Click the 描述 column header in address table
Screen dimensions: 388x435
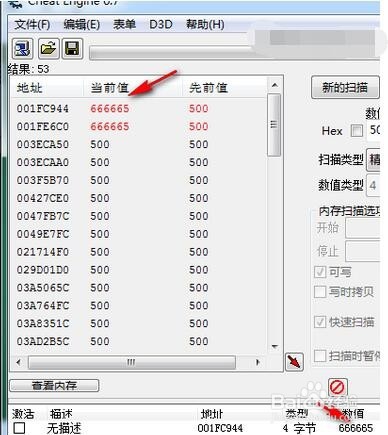[x=61, y=414]
